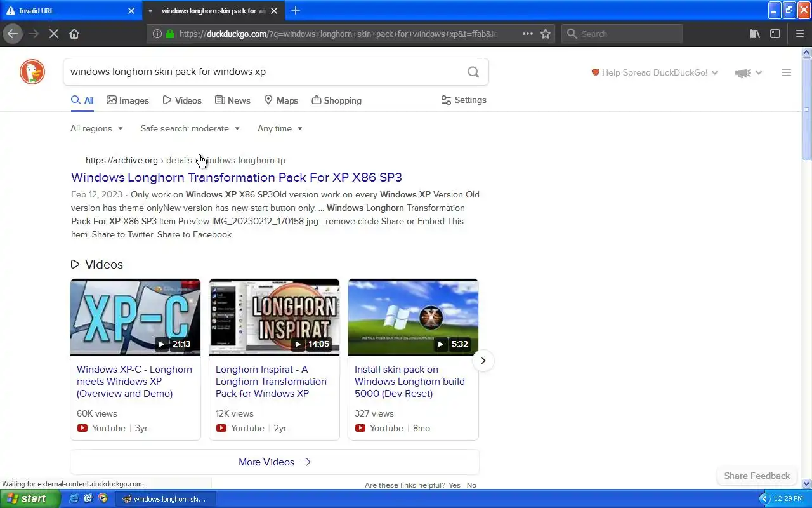Click the archive.org result URL
Image resolution: width=812 pixels, height=508 pixels.
click(x=185, y=160)
